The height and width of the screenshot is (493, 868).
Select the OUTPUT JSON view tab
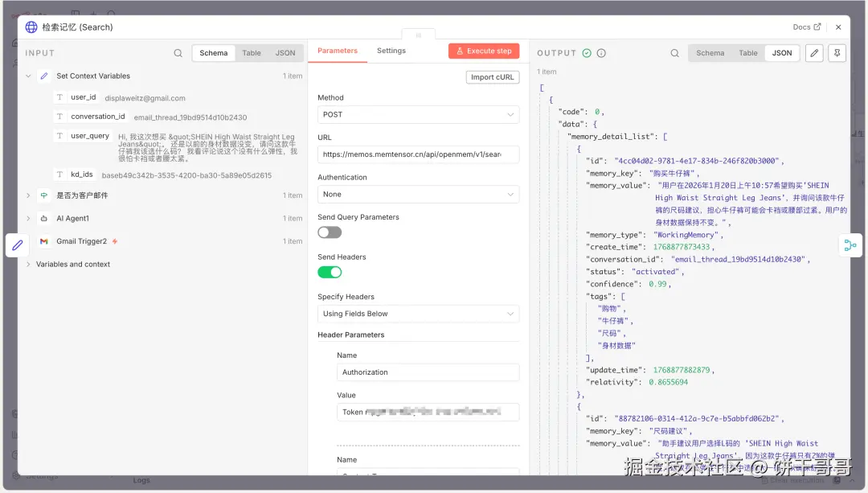[782, 53]
